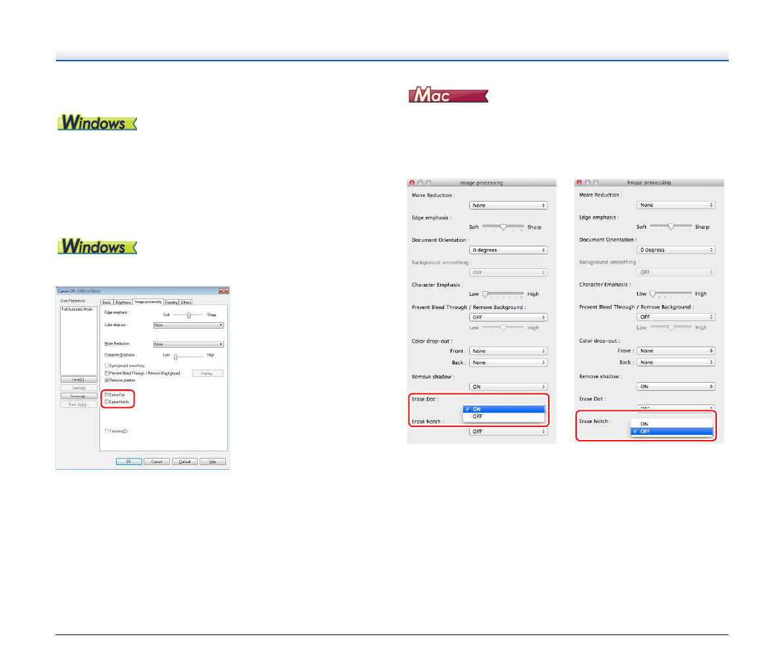Open Color drop-out dropdown in Windows dialog
The height and width of the screenshot is (672, 784).
pyautogui.click(x=188, y=325)
